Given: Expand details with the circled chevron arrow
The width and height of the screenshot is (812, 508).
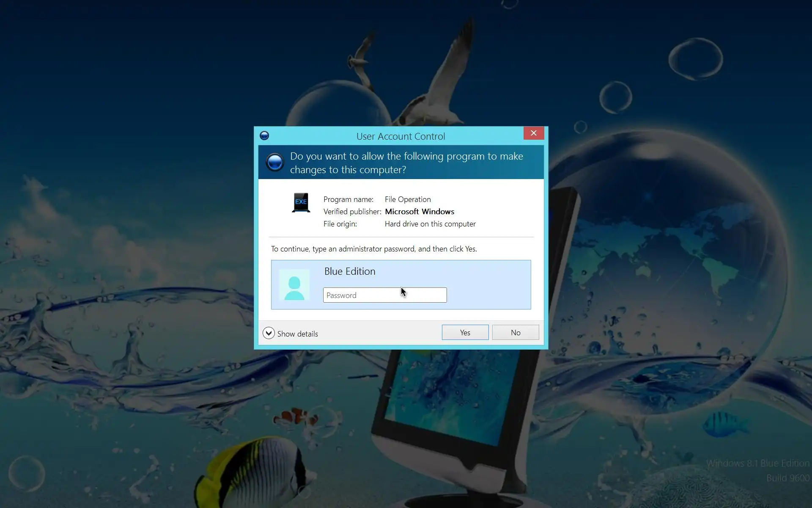Looking at the screenshot, I should click(x=269, y=333).
